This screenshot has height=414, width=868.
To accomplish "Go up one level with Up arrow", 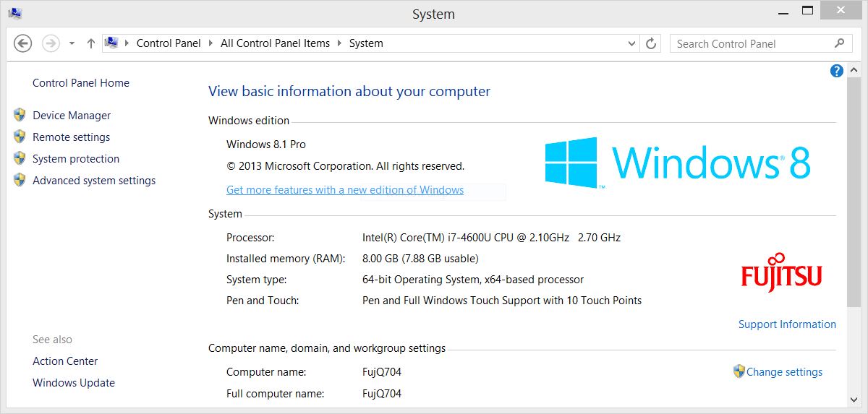I will pos(90,43).
